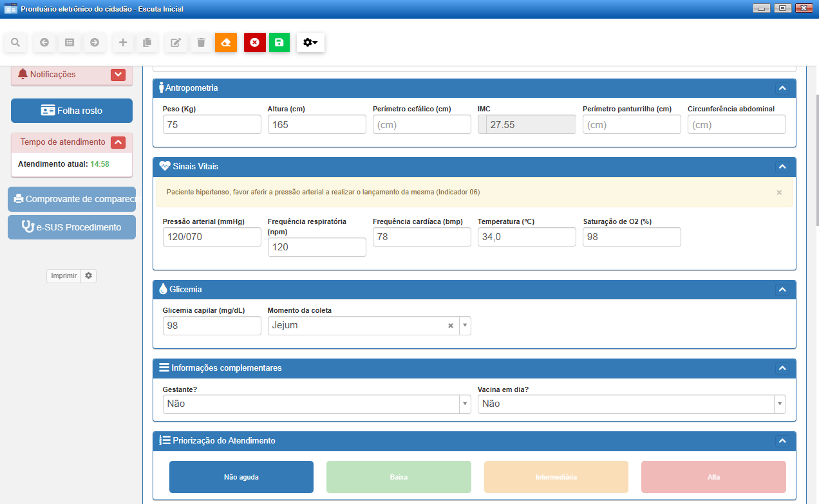The image size is (819, 504).
Task: Select the Alta priority option
Action: (x=713, y=477)
